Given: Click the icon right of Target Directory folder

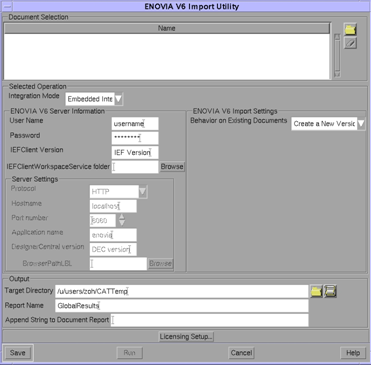Looking at the screenshot, I should point(330,291).
